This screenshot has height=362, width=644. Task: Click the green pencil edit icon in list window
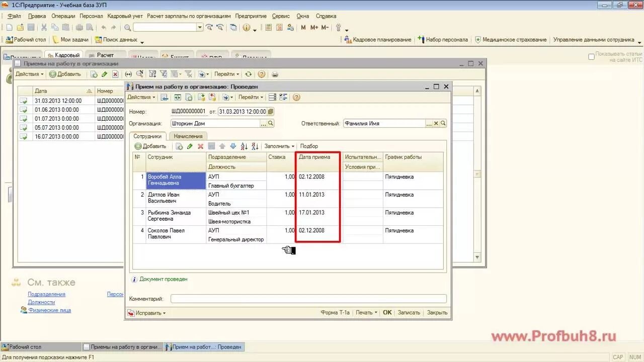tap(104, 74)
